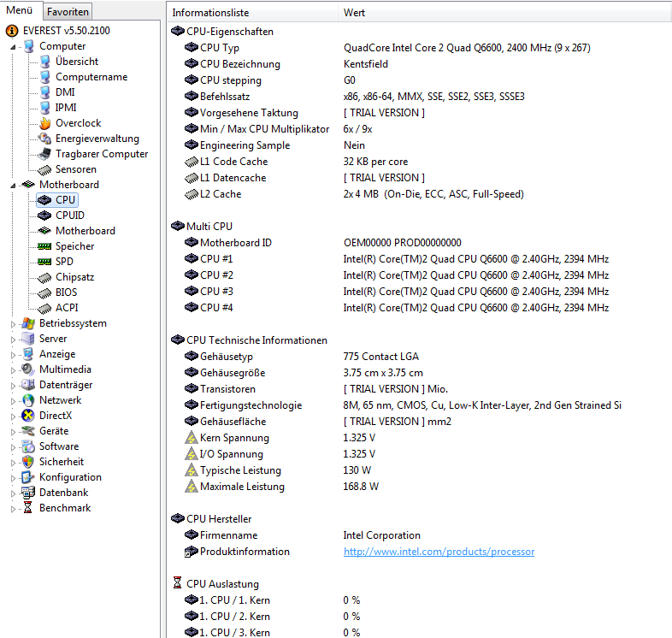Image resolution: width=672 pixels, height=638 pixels.
Task: Collapse the Motherboard tree node
Action: tap(13, 186)
